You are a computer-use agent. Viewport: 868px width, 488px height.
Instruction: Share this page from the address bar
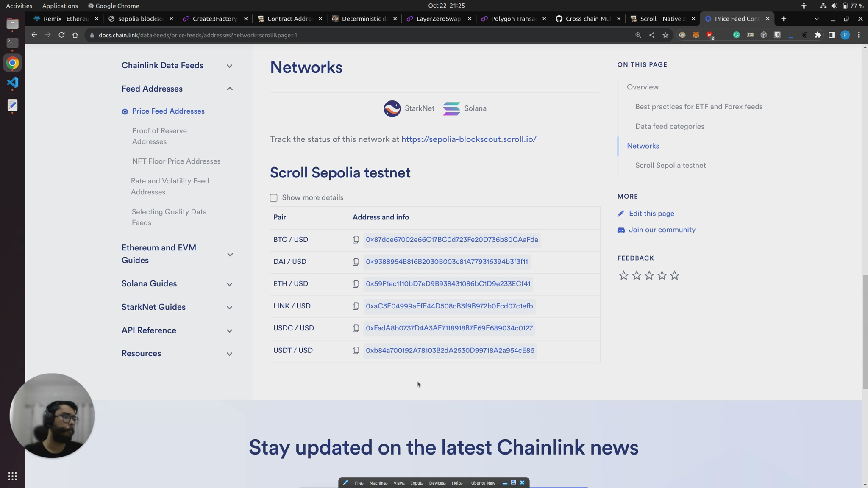[x=652, y=35]
